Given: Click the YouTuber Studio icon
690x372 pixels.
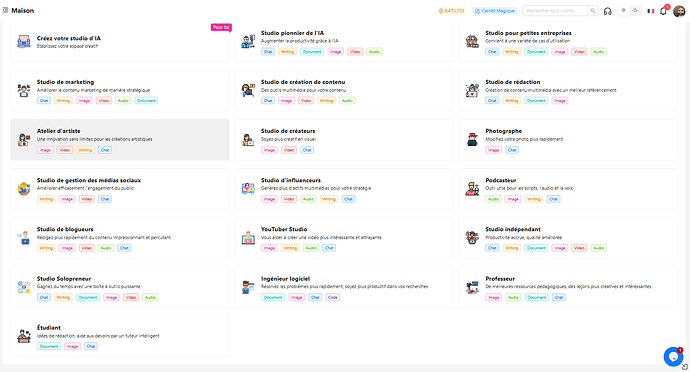Looking at the screenshot, I should [x=248, y=238].
